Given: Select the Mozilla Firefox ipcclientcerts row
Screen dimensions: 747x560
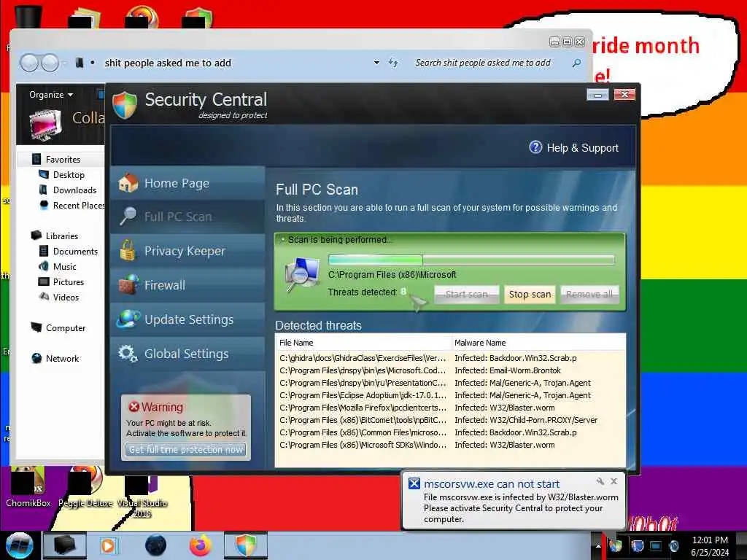Looking at the screenshot, I should [x=450, y=408].
